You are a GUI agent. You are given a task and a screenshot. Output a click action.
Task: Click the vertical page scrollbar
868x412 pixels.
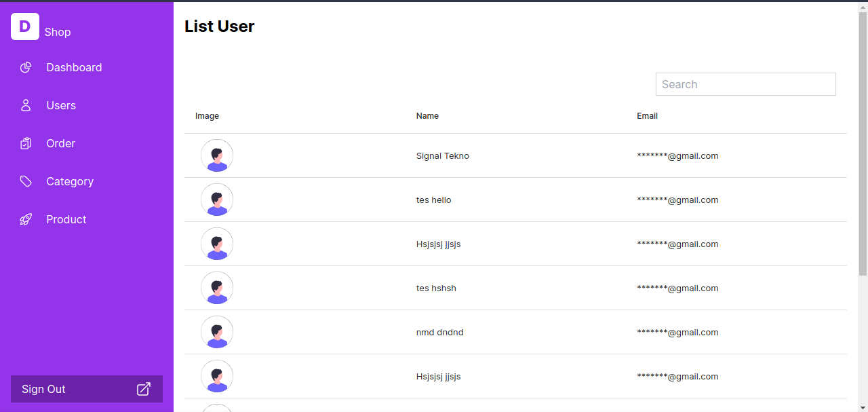coord(863,143)
